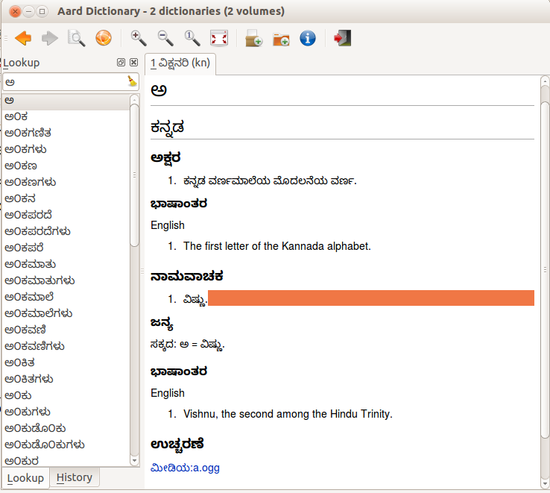Select ಅಂಕಪರದೆ in the word list
The image size is (550, 493).
click(66, 215)
